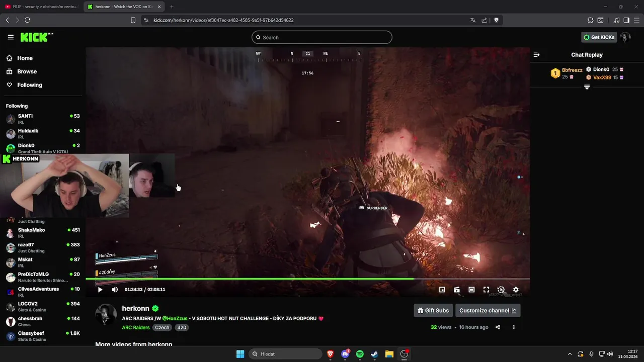Open the LOCOV2 channel in sidebar
644x362 pixels.
(43, 307)
